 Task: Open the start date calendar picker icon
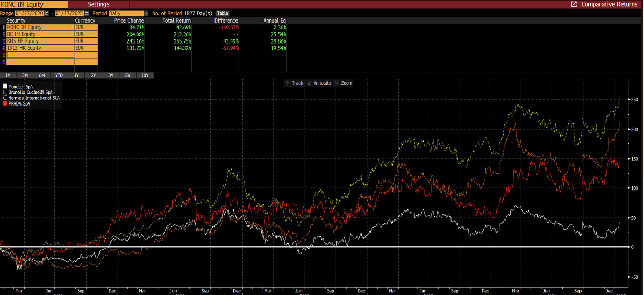point(48,13)
